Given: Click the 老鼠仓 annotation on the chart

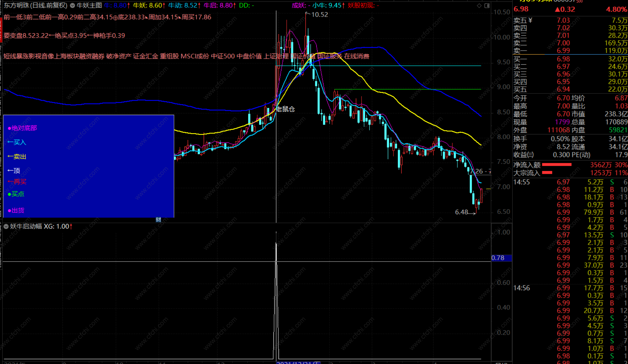Looking at the screenshot, I should (285, 109).
